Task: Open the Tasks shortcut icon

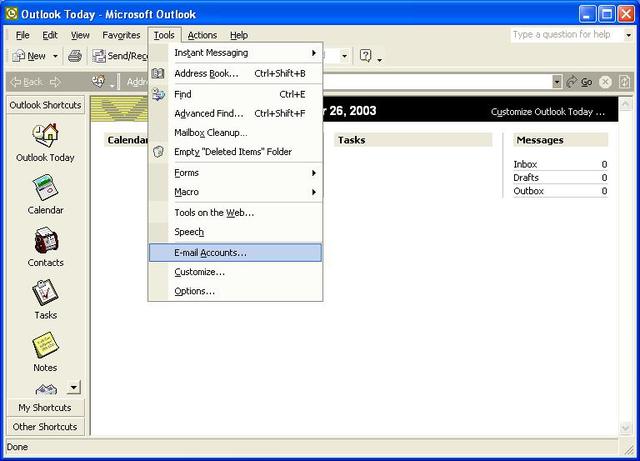Action: [45, 292]
